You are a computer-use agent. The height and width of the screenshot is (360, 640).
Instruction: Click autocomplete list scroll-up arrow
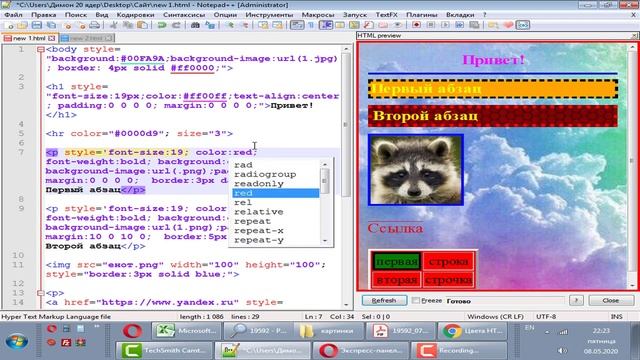[325, 164]
